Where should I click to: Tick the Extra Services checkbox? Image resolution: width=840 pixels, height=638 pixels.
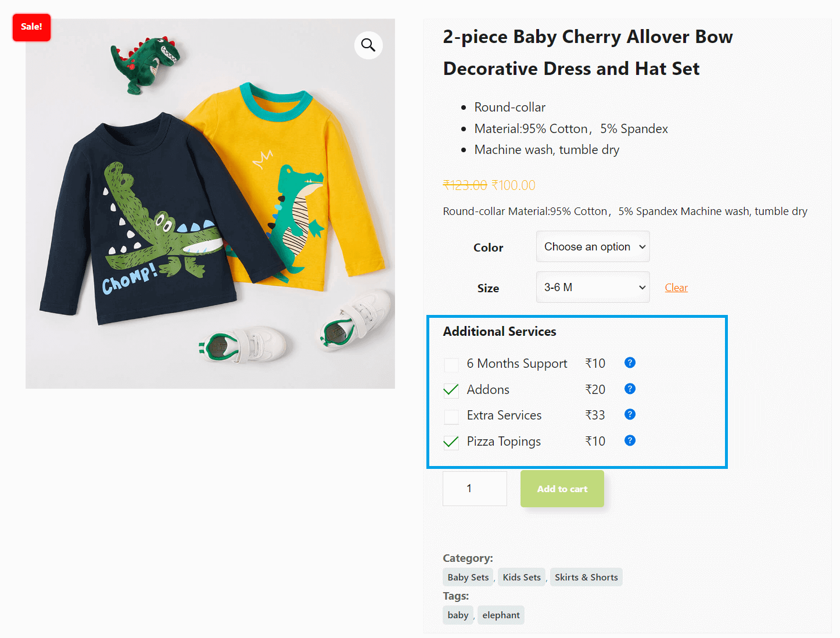451,417
